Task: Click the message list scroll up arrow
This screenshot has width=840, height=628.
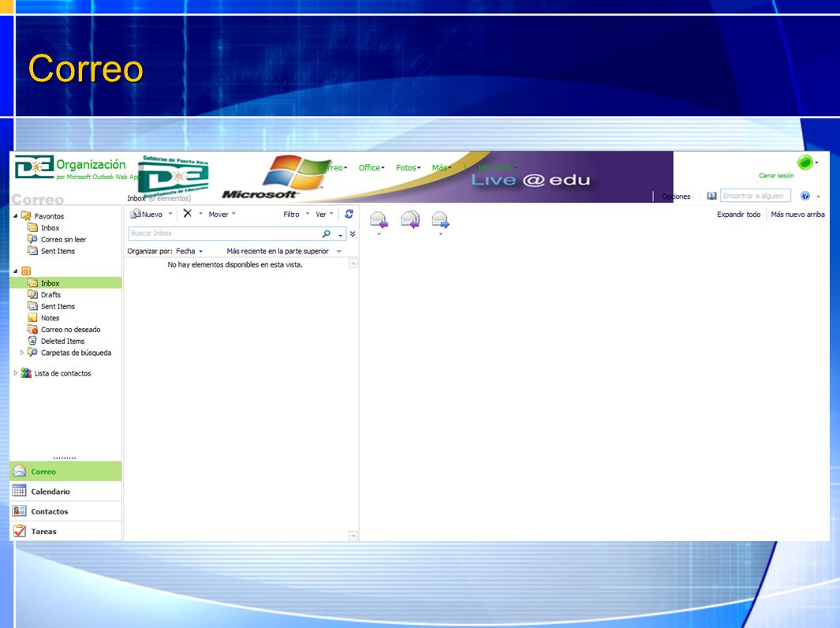Action: click(x=353, y=263)
